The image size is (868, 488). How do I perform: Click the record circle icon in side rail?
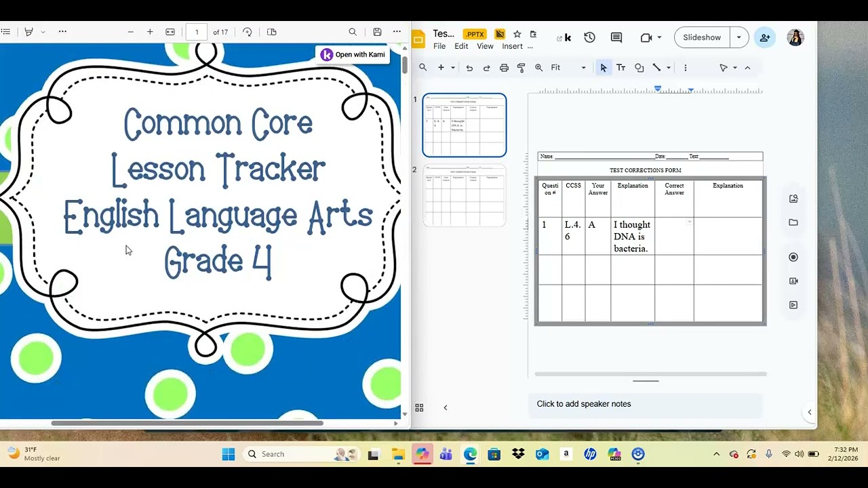point(793,257)
